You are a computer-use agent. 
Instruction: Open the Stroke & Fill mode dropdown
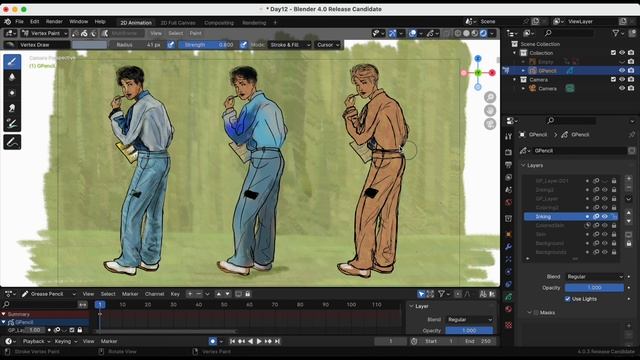pyautogui.click(x=290, y=44)
